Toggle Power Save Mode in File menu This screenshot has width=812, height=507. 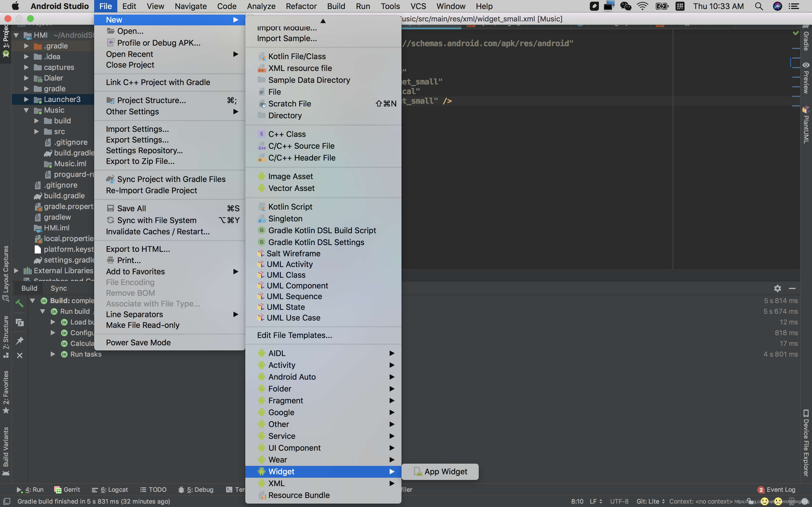(x=138, y=342)
